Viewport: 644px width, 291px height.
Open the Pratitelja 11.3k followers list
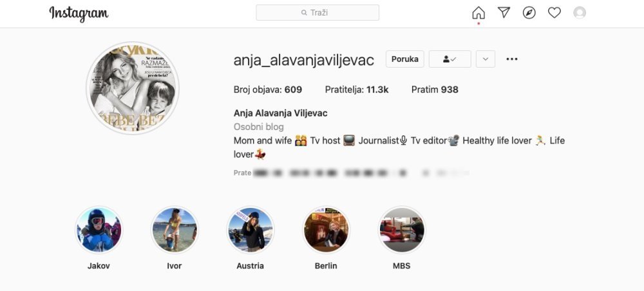(357, 89)
